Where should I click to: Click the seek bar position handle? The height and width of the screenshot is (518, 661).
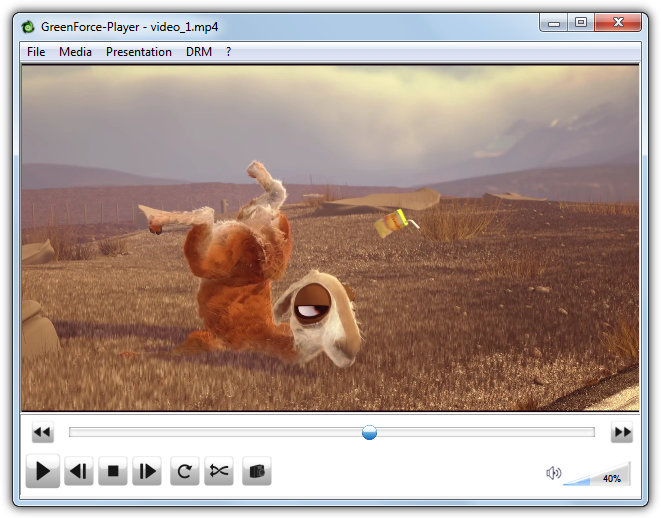369,432
